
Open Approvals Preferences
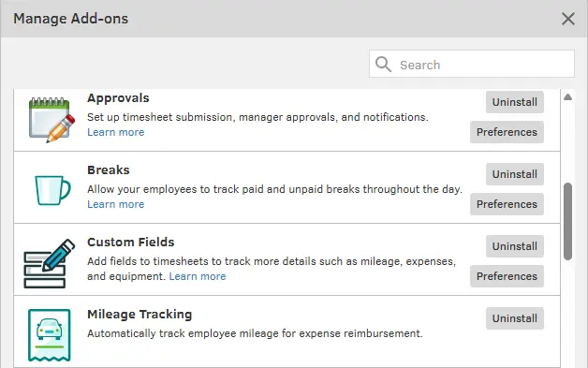[507, 132]
